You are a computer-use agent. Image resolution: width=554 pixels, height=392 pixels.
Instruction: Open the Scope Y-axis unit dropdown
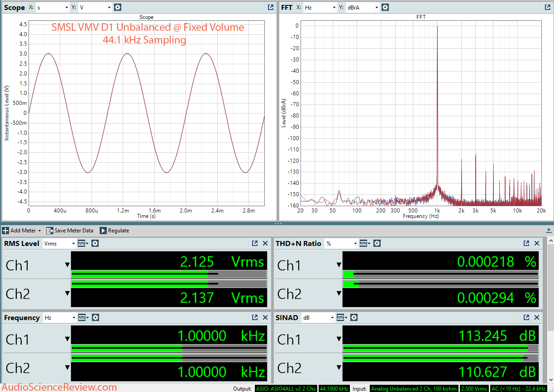95,7
